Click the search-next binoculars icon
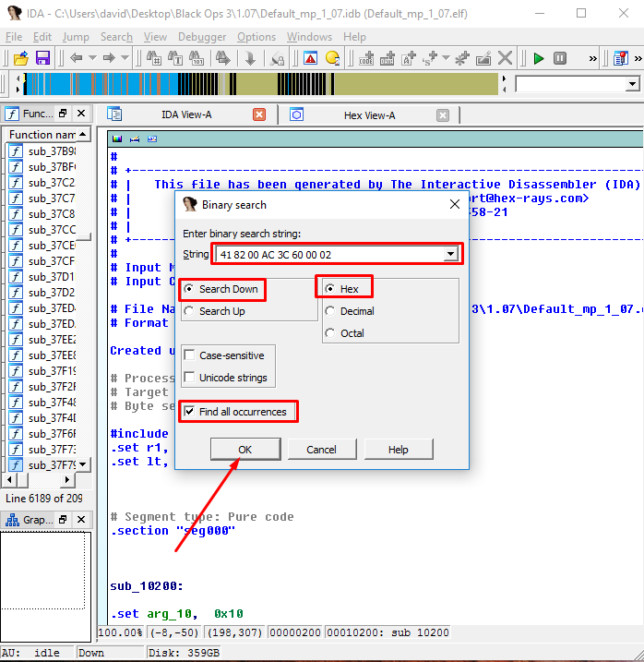This screenshot has width=644, height=662. pyautogui.click(x=223, y=58)
